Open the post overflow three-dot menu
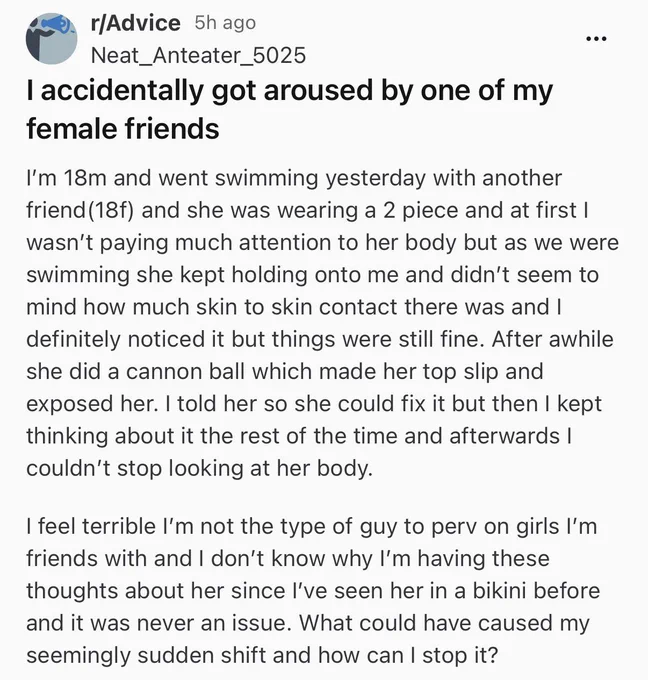The width and height of the screenshot is (648, 680). point(596,39)
